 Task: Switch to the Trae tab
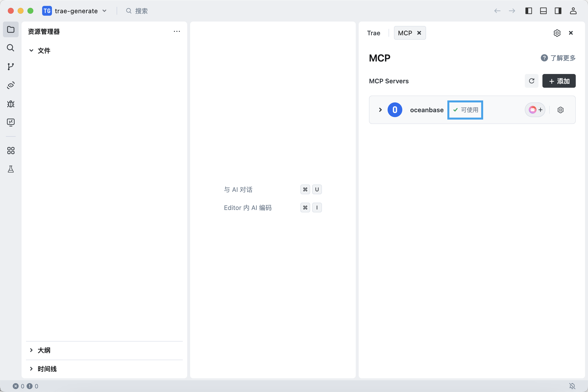point(373,33)
